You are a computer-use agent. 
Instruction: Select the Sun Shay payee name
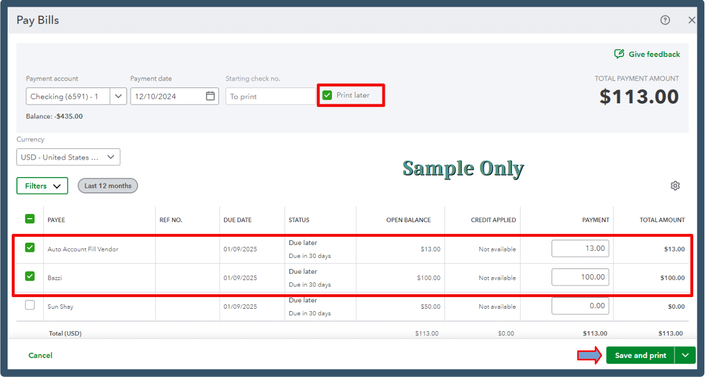tap(60, 307)
